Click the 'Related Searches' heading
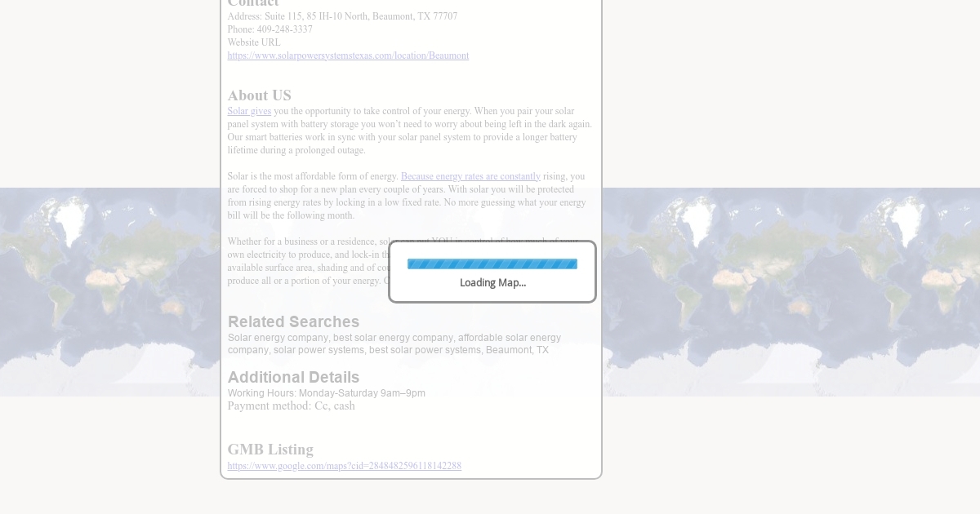The image size is (980, 514). (293, 321)
